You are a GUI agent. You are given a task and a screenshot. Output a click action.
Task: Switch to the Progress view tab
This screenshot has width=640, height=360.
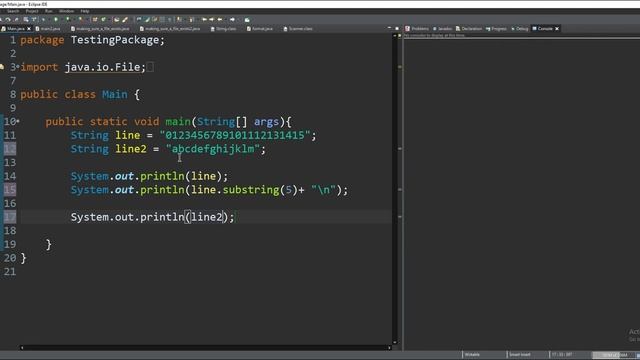pyautogui.click(x=496, y=29)
